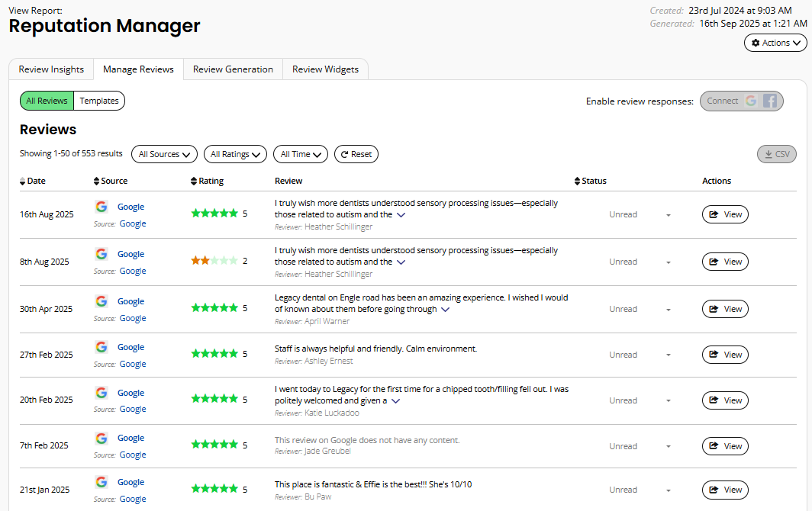Expand the 16th Aug 2025 review text

click(x=401, y=215)
